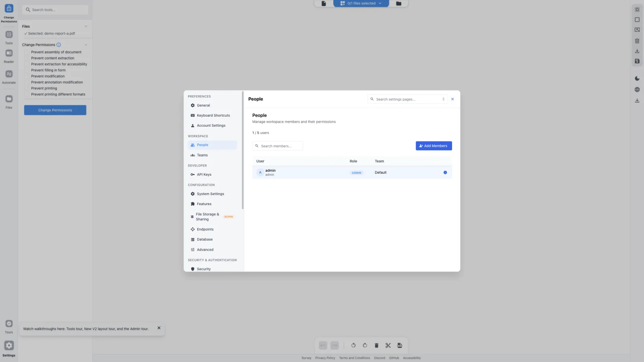Open API Keys settings
This screenshot has height=362, width=644.
click(x=212, y=175)
